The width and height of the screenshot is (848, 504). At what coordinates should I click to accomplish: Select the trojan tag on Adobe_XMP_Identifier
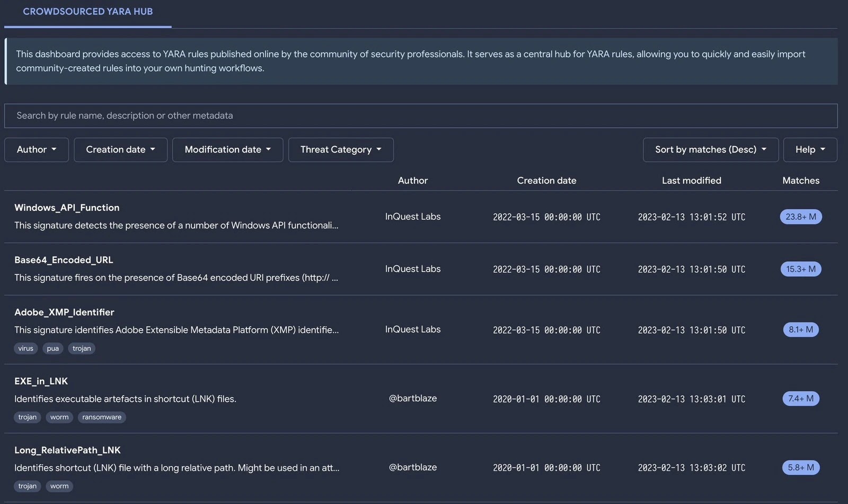[x=82, y=348]
